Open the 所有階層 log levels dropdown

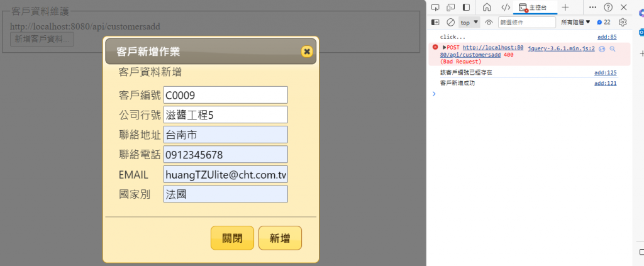click(x=576, y=22)
